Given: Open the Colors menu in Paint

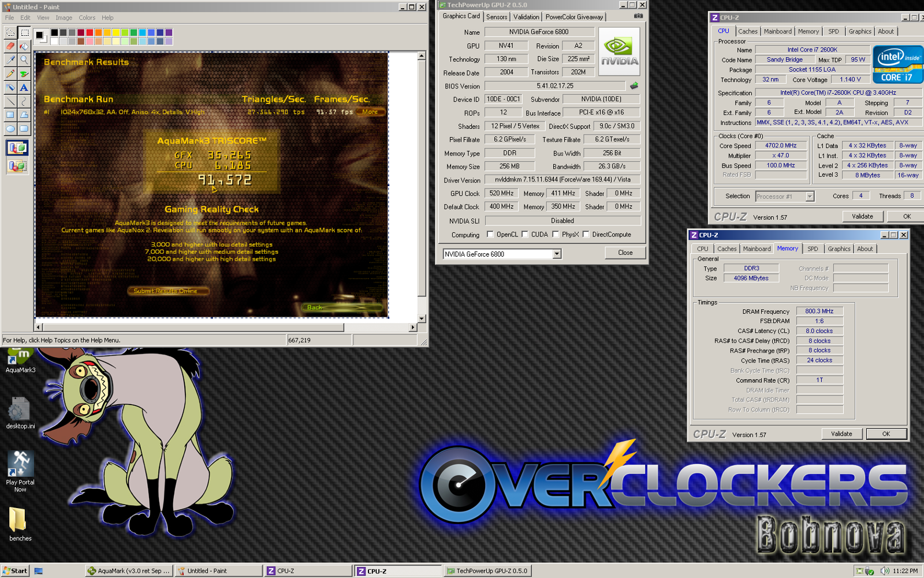Looking at the screenshot, I should click(x=87, y=18).
